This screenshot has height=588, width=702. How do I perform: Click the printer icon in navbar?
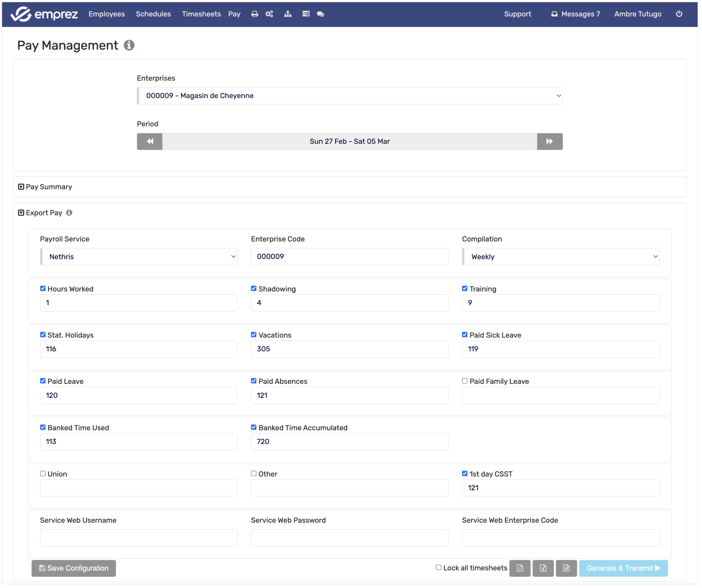(255, 14)
